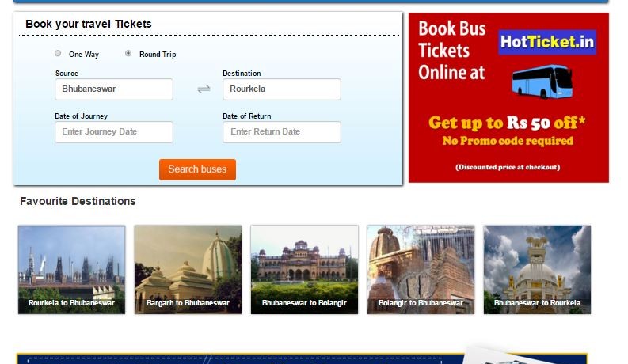Click the Round Trip label text

pos(158,55)
